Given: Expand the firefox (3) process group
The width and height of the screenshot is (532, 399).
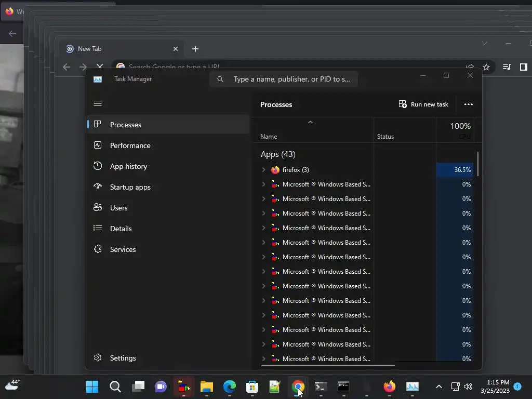Looking at the screenshot, I should tap(263, 170).
